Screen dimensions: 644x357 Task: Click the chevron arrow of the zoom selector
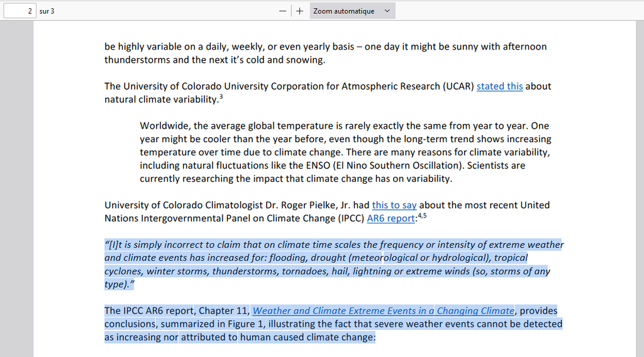coord(387,11)
